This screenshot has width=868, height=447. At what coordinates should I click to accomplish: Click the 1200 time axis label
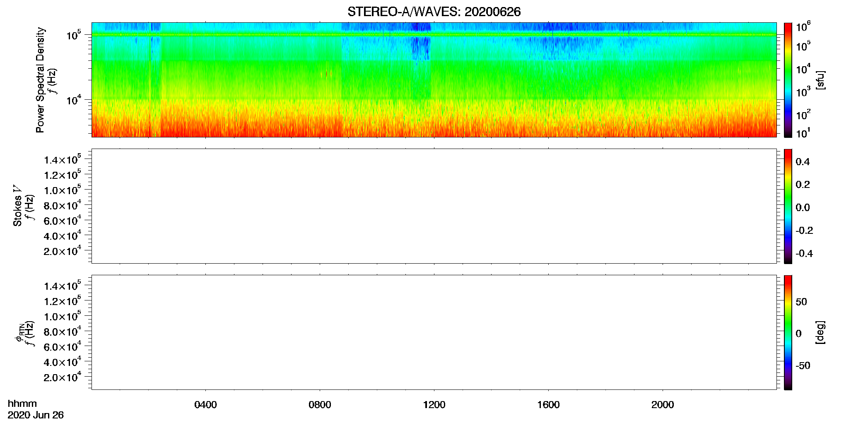(x=434, y=405)
